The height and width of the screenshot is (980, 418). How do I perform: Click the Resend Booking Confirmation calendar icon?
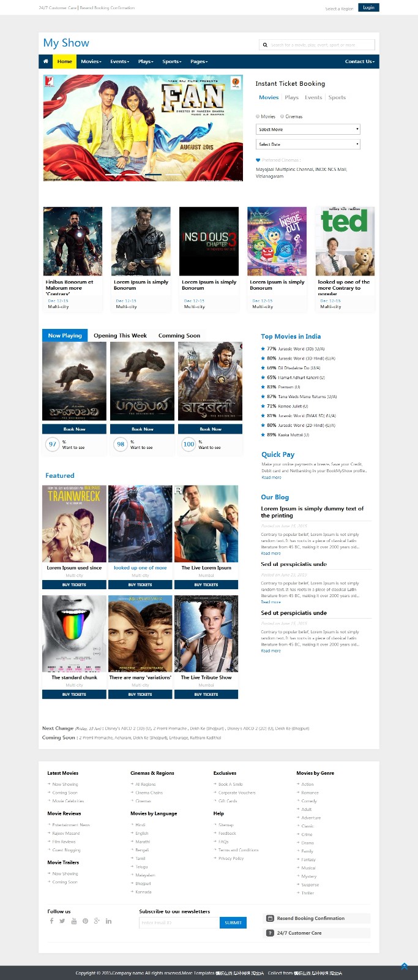click(271, 918)
